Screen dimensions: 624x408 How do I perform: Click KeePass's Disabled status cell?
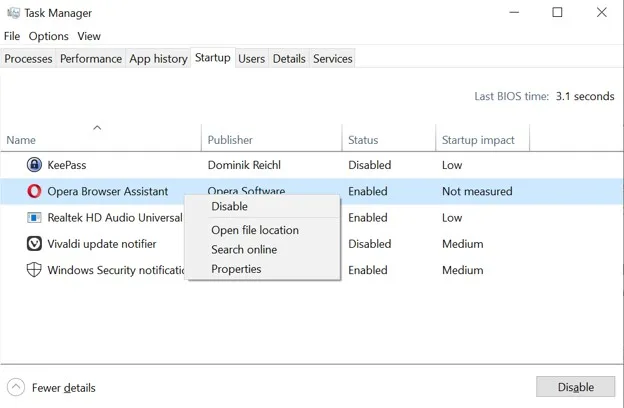click(370, 165)
